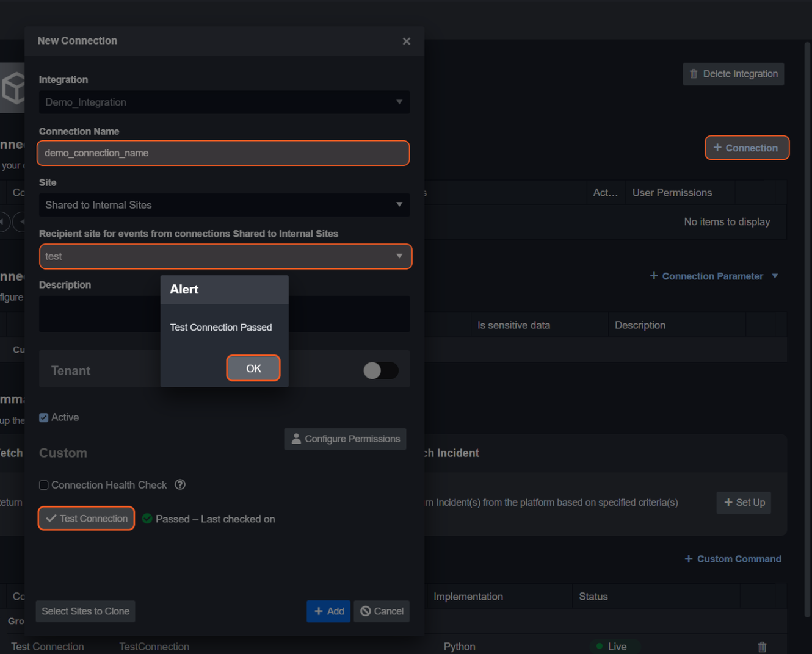Viewport: 812px width, 654px height.
Task: Toggle the Tenant switch
Action: tap(380, 370)
